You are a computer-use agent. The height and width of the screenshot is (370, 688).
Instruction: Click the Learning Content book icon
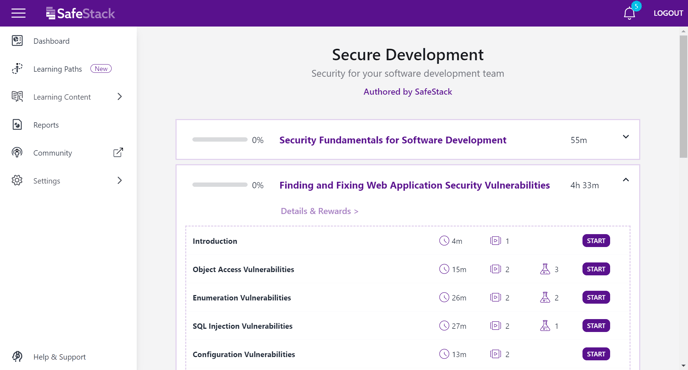tap(17, 97)
